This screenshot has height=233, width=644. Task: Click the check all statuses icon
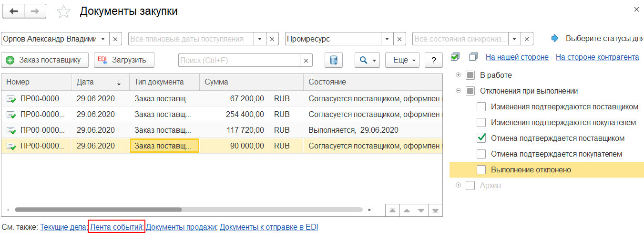455,57
